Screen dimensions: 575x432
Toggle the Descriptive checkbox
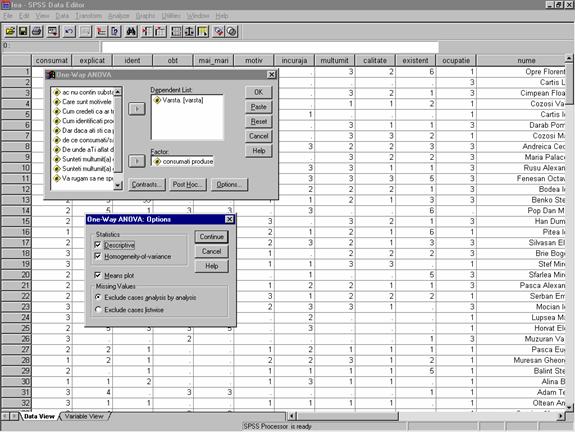click(x=98, y=245)
